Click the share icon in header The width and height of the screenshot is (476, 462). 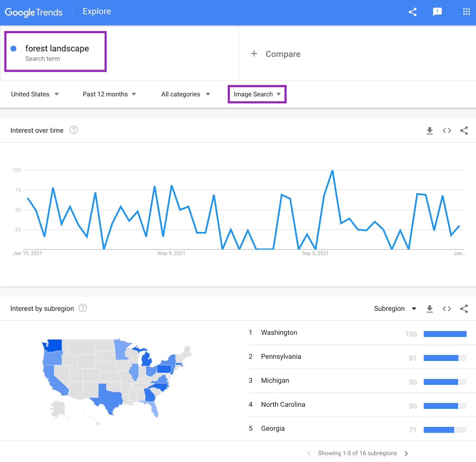point(412,12)
